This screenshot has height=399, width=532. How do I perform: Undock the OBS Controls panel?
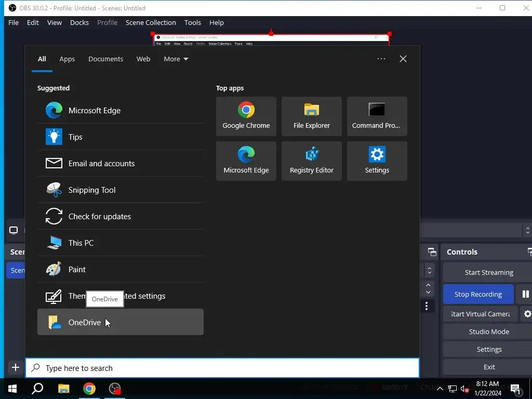529,252
